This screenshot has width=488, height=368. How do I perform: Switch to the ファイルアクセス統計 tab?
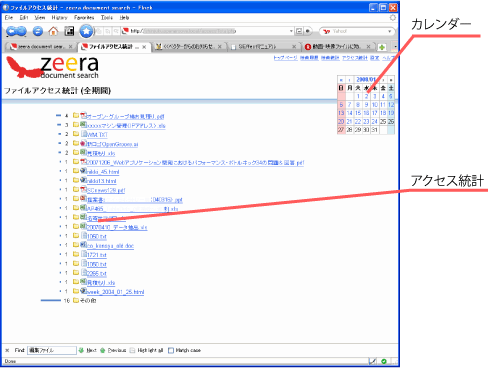114,47
